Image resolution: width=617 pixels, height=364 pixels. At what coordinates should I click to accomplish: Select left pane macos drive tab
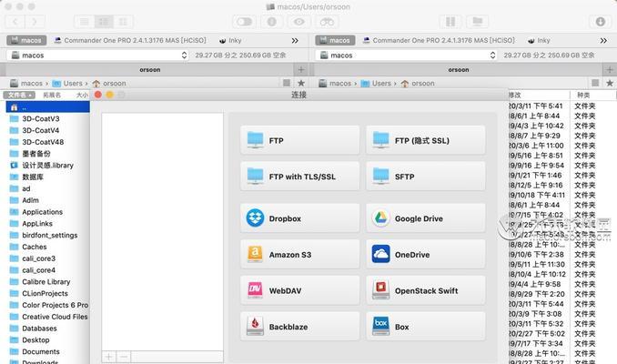[26, 40]
